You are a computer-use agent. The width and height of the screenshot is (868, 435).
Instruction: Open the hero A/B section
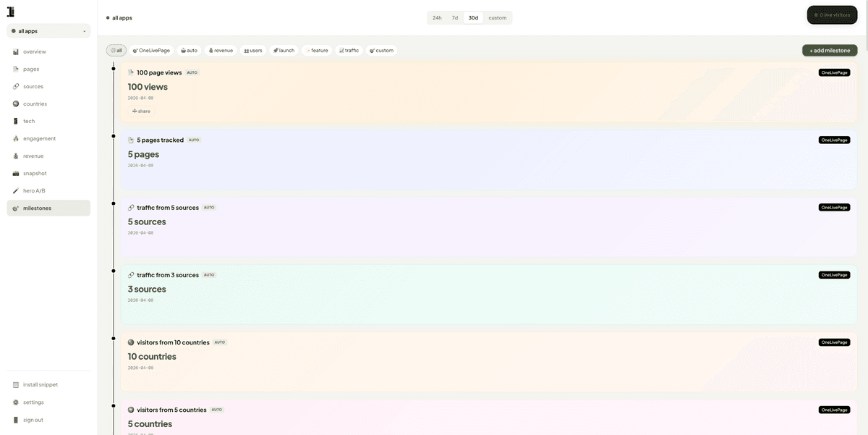click(33, 190)
